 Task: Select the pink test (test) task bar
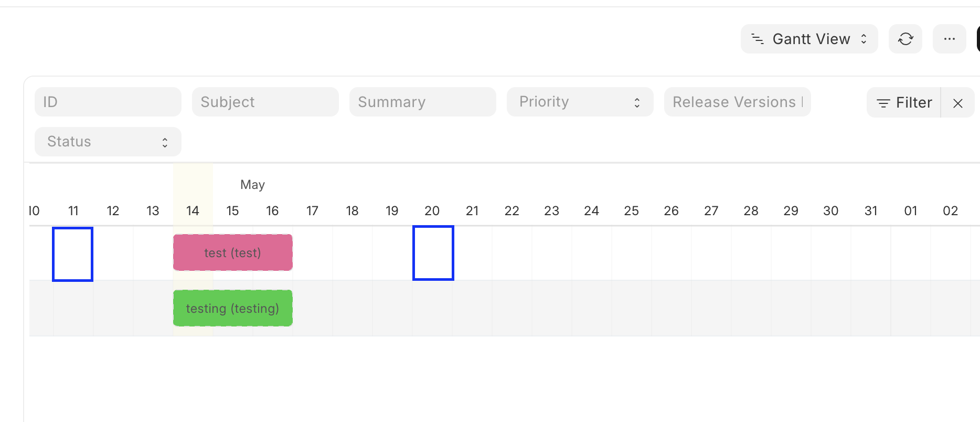coord(233,252)
